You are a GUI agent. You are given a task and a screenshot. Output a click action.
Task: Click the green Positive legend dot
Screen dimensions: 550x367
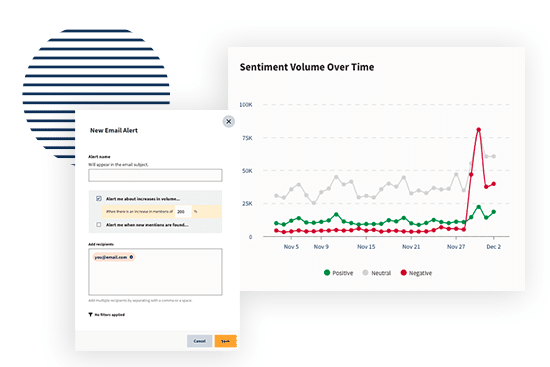click(327, 273)
